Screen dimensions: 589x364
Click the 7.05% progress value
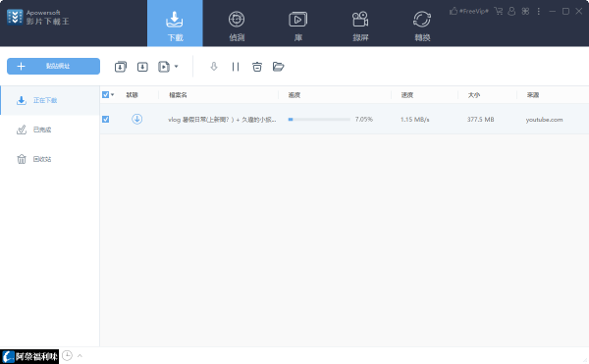(364, 120)
